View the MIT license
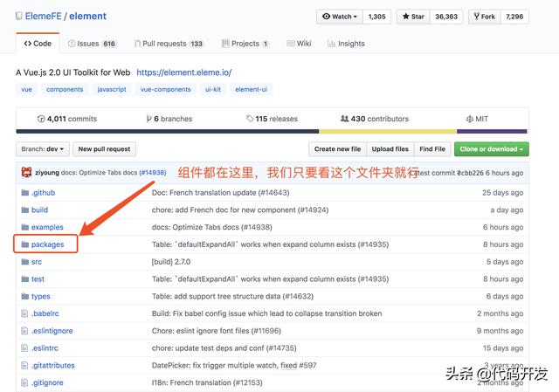Viewport: 559px width, 392px height. click(477, 119)
